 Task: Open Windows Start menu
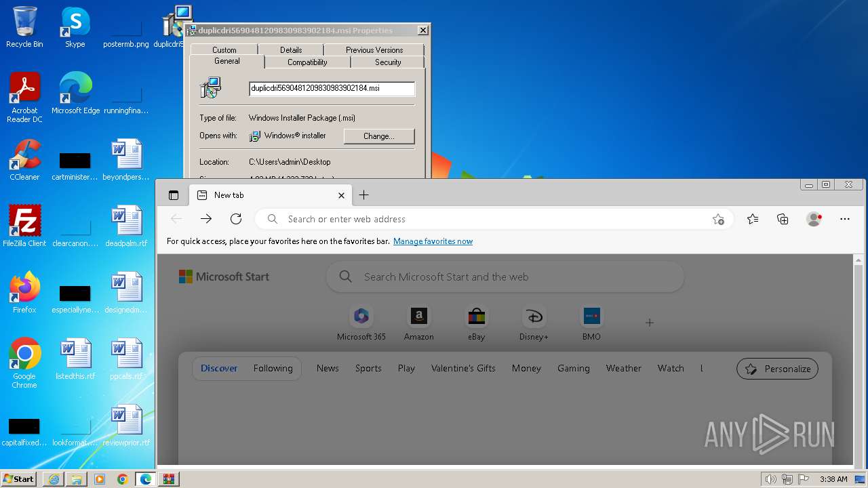[x=18, y=479]
